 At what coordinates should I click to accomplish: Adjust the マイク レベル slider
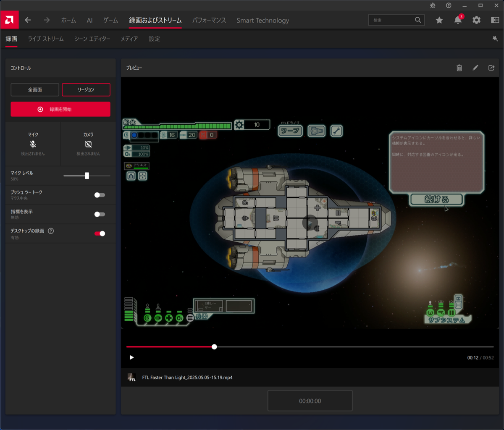click(87, 176)
